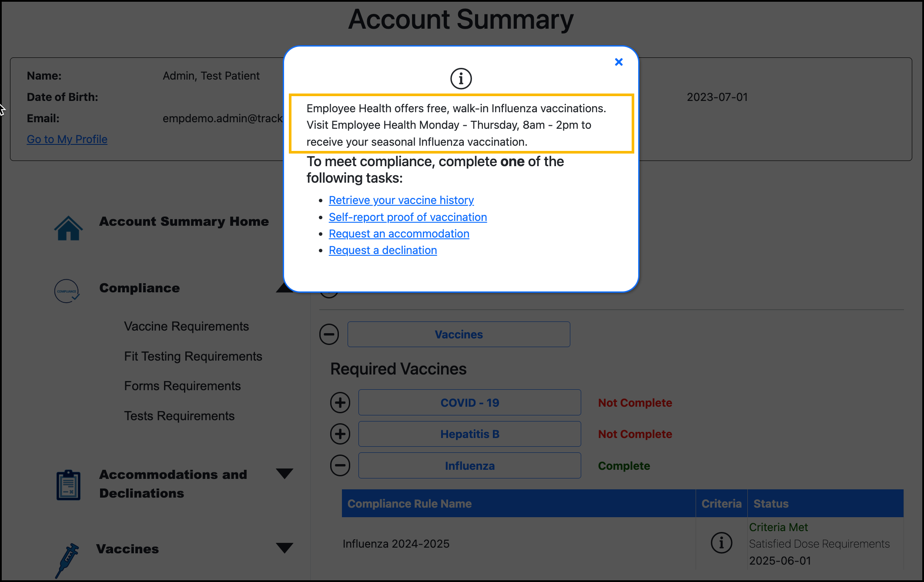Click the Go to My Profile link
This screenshot has width=924, height=582.
pyautogui.click(x=67, y=139)
